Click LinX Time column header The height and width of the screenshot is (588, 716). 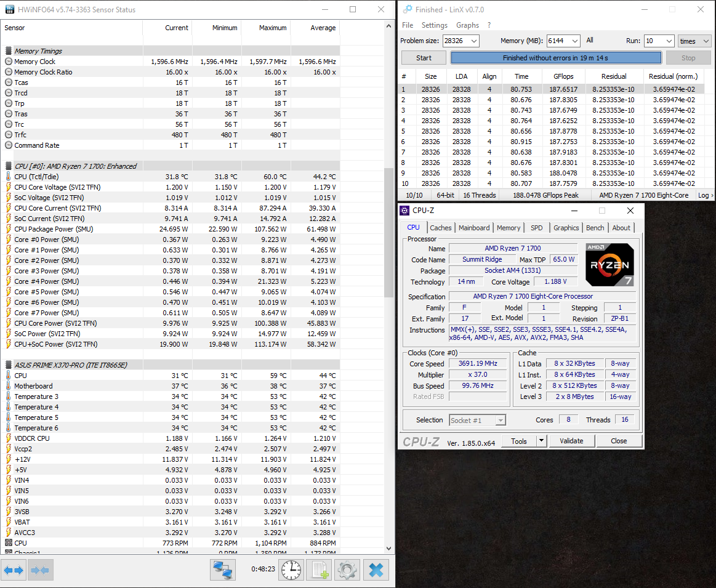pos(521,76)
